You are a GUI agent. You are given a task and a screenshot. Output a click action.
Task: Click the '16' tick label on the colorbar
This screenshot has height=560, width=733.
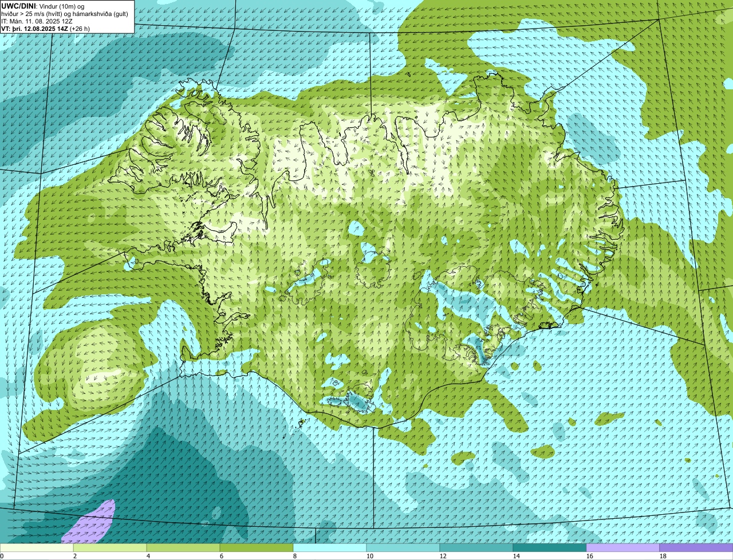590,556
